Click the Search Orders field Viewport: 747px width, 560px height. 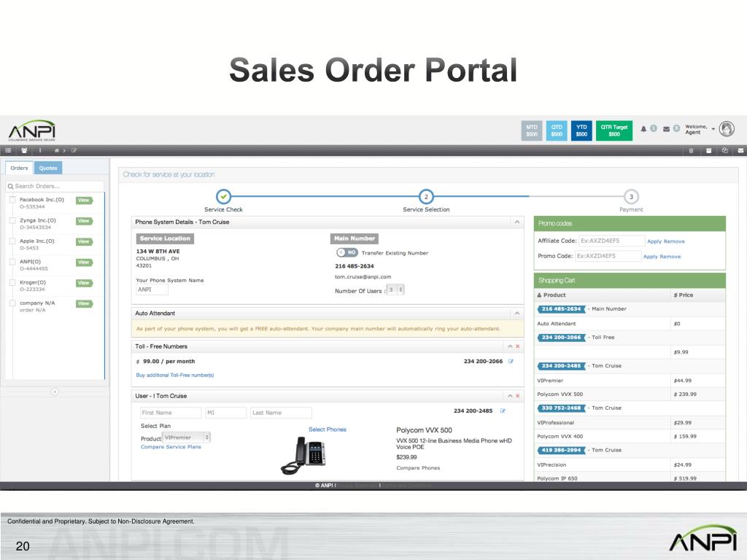[x=55, y=186]
